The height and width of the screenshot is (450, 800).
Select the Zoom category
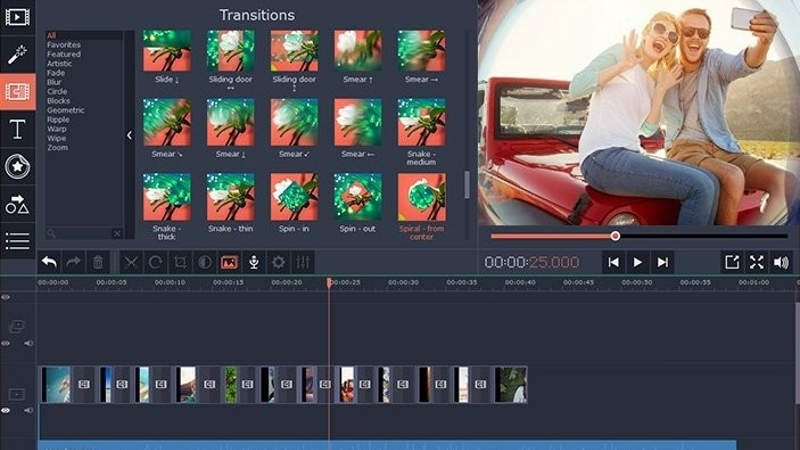pyautogui.click(x=57, y=147)
